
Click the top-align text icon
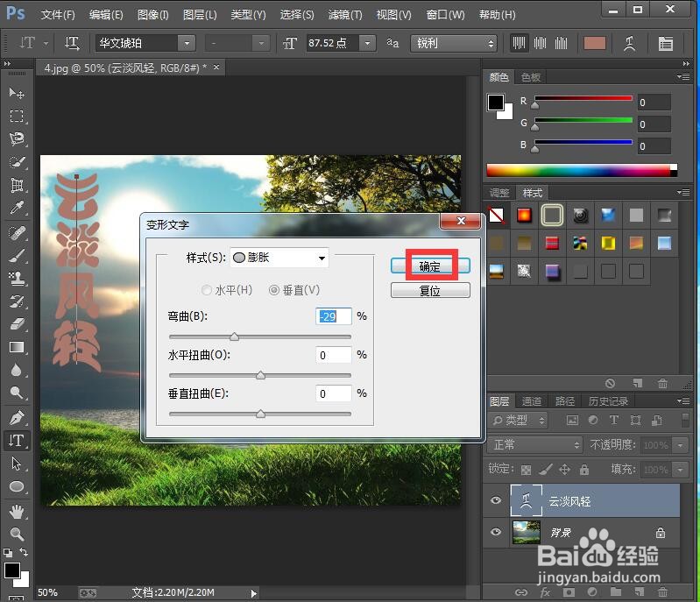[519, 43]
